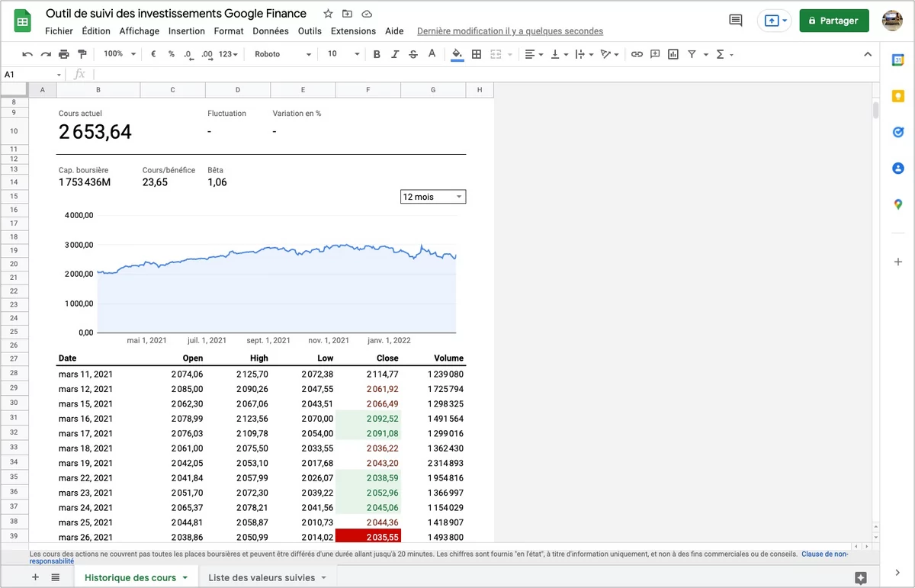Screen dimensions: 915x588
Task: Insert a link via toolbar icon
Action: pos(637,54)
